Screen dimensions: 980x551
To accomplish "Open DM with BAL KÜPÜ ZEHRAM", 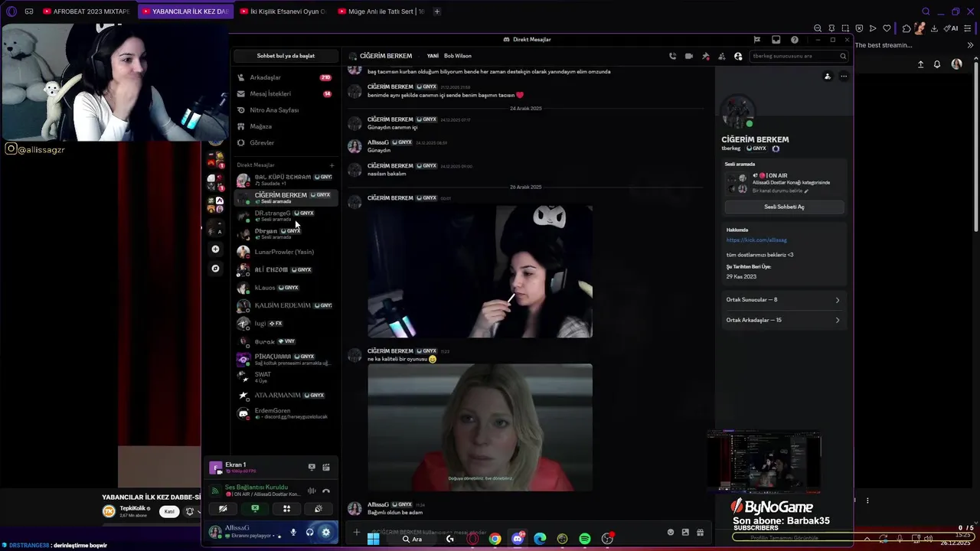I will pos(285,180).
